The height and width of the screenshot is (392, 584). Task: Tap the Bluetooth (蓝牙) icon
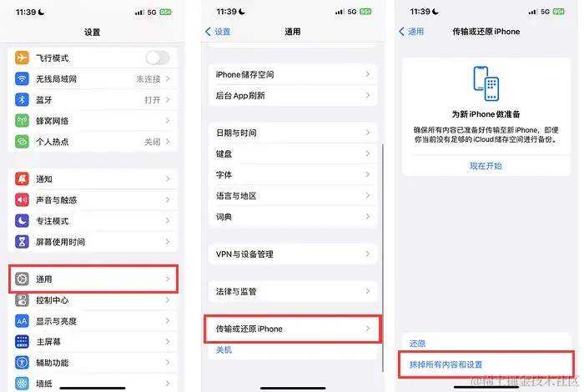(22, 100)
